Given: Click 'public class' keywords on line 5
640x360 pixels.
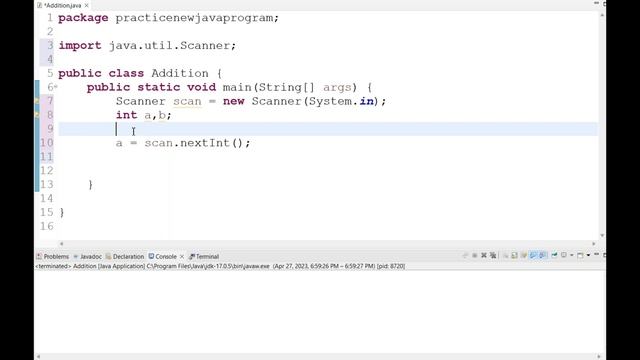Looking at the screenshot, I should point(101,73).
